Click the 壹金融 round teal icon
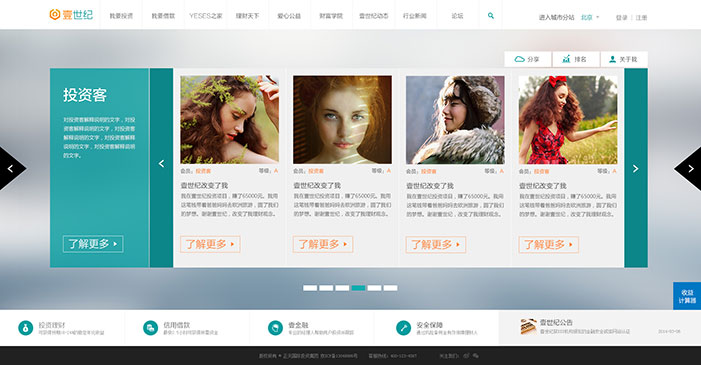 (275, 328)
